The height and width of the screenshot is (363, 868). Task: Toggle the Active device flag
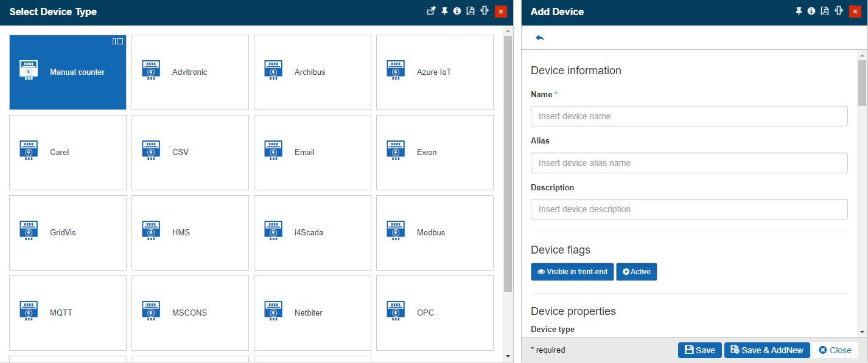636,272
